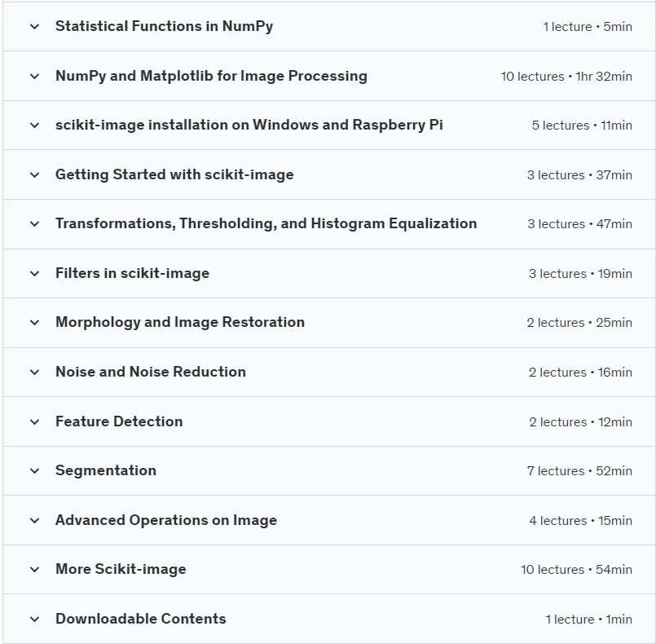Expand Transformations, Thresholding, and Histogram Equalization chevron
This screenshot has width=656, height=644.
35,224
